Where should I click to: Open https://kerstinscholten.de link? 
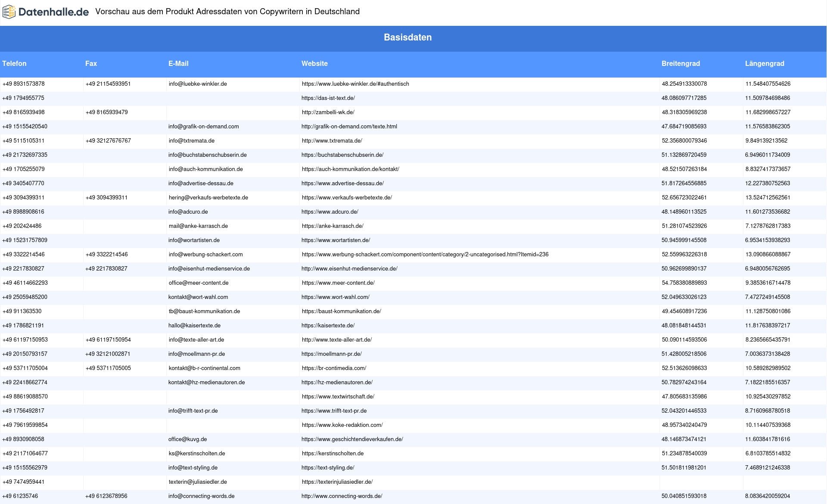333,454
